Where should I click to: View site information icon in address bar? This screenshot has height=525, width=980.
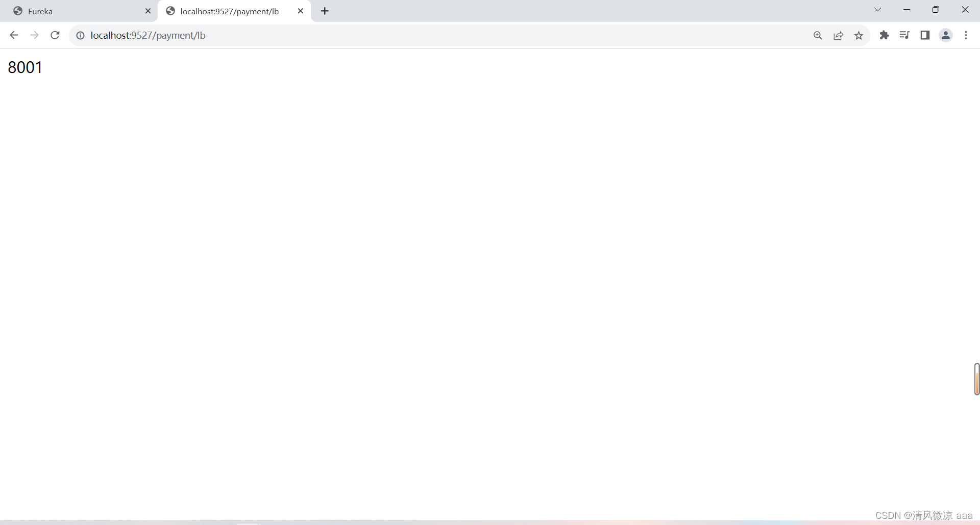tap(80, 35)
